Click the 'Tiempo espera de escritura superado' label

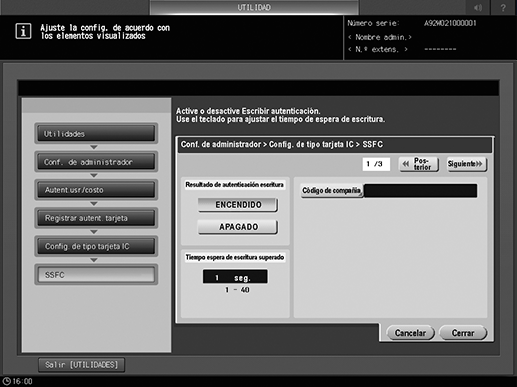pos(235,257)
